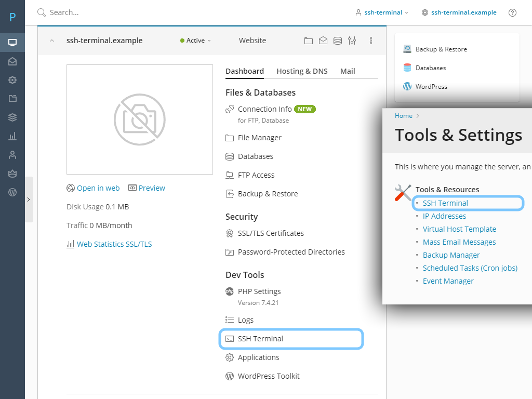Open the three-dot menu for the domain
The image size is (532, 399).
point(371,41)
